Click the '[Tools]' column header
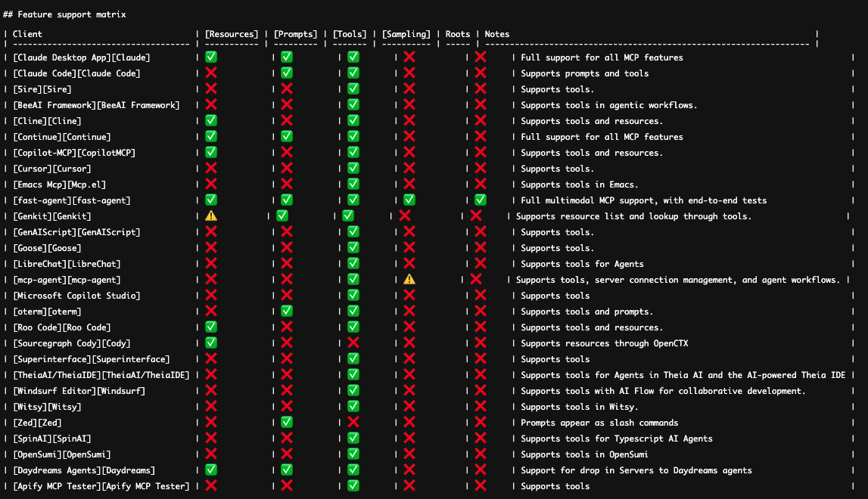Image resolution: width=868 pixels, height=499 pixels. [x=350, y=34]
